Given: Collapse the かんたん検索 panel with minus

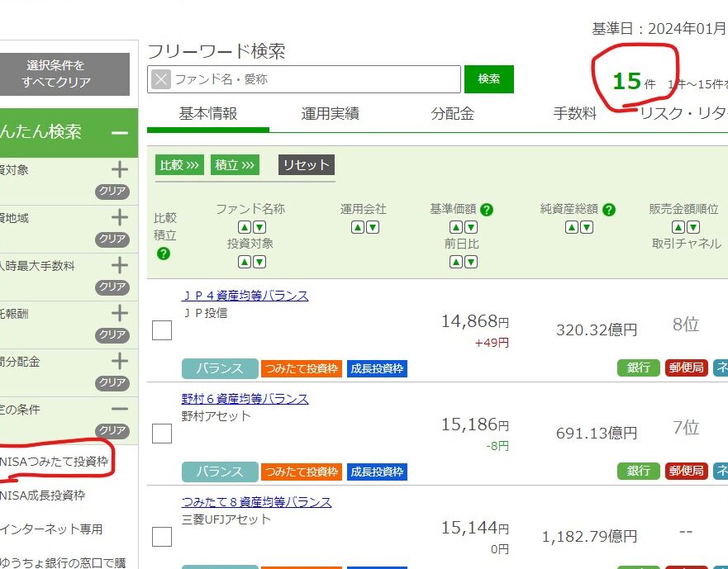Looking at the screenshot, I should coord(120,133).
